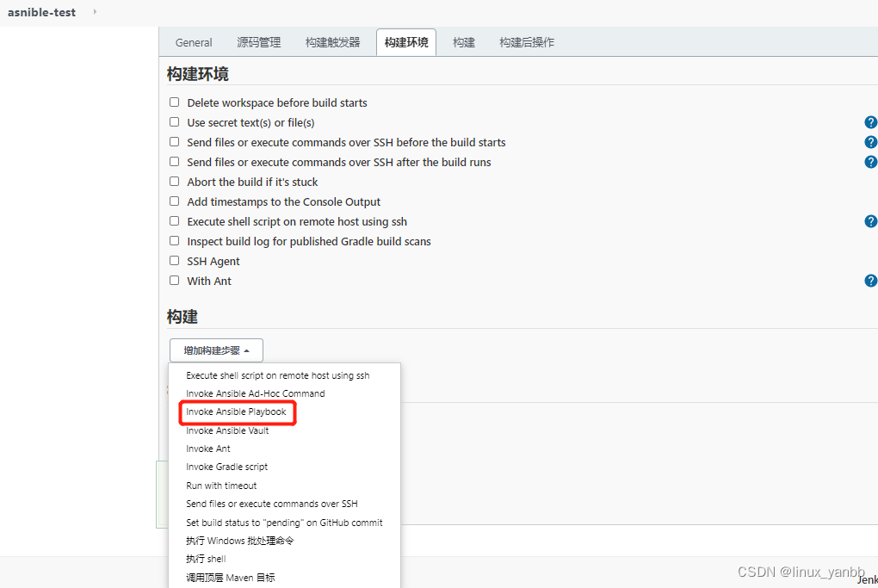The image size is (878, 588).
Task: Click the help icon next to With Ant
Action: point(870,280)
